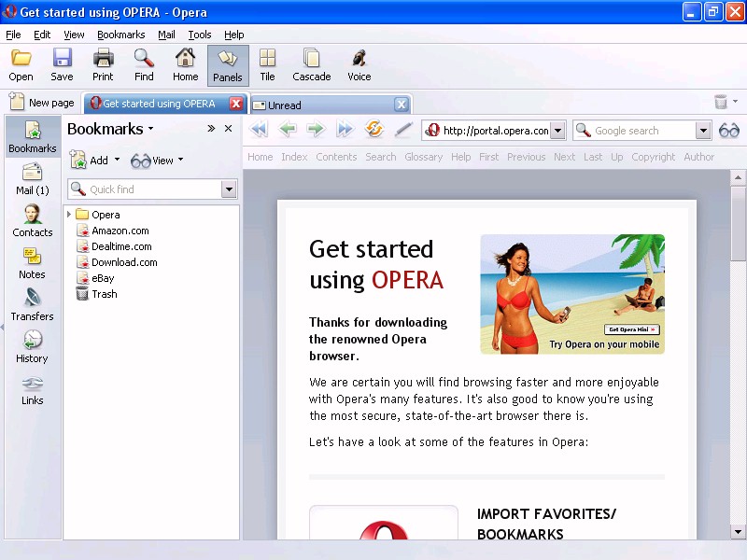Open the Tools menu
This screenshot has height=560, width=747.
200,35
